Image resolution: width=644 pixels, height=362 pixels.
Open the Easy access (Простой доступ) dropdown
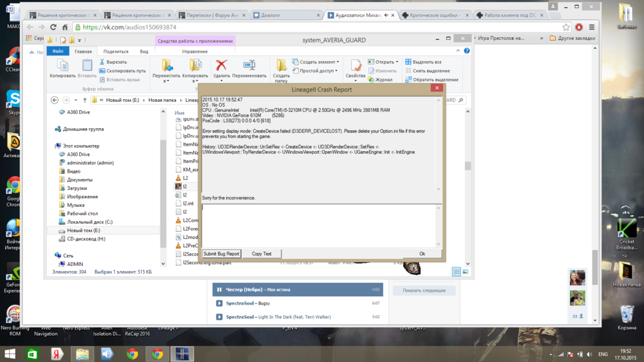pos(336,71)
